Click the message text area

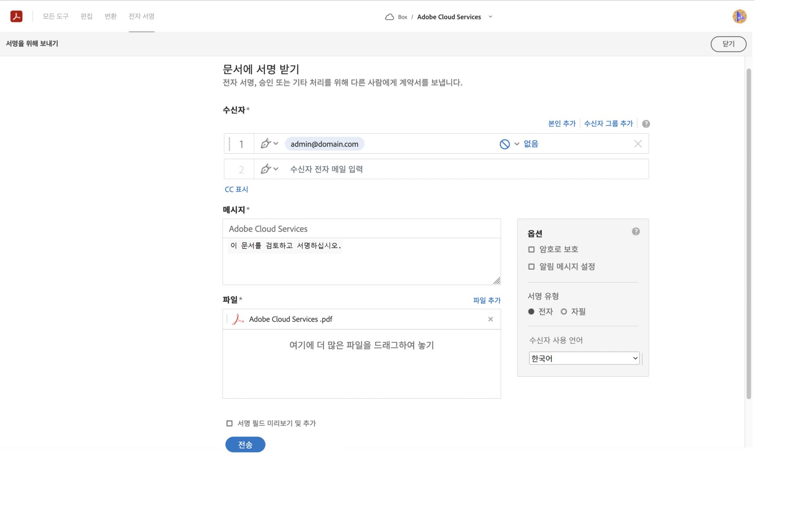362,261
